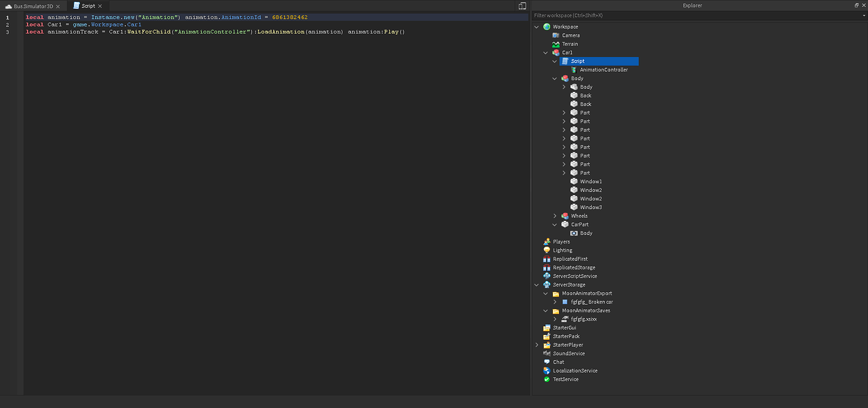Switch to the Bus Simulator 3D tab

click(x=31, y=5)
